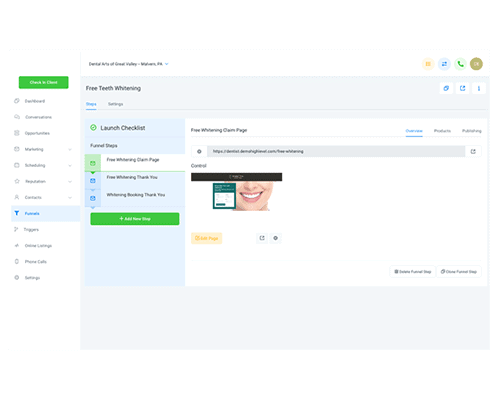
Task: Click the Reputation star icon
Action: click(17, 181)
